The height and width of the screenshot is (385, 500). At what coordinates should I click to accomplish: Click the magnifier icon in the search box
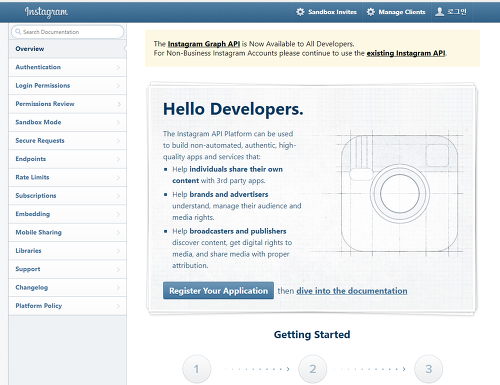click(18, 32)
